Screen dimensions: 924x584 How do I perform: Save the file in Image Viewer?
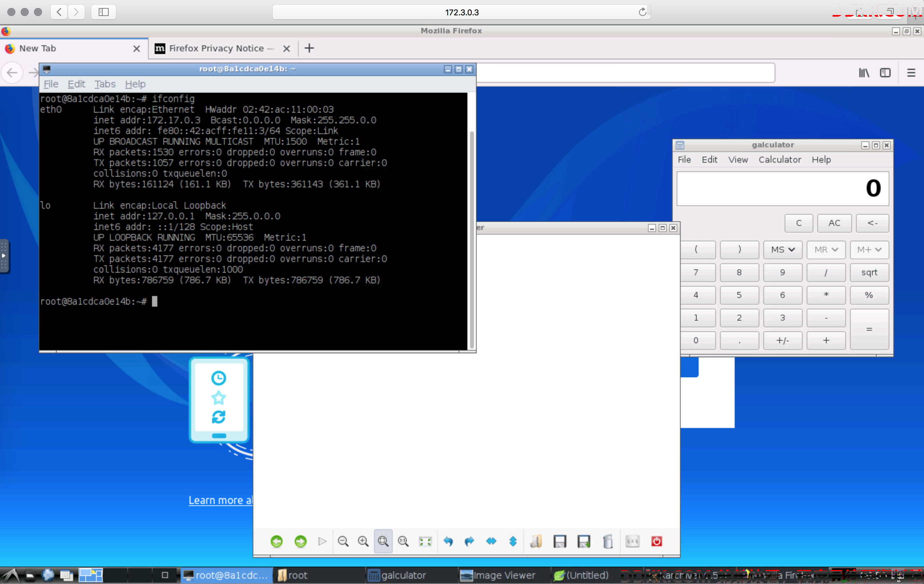560,541
